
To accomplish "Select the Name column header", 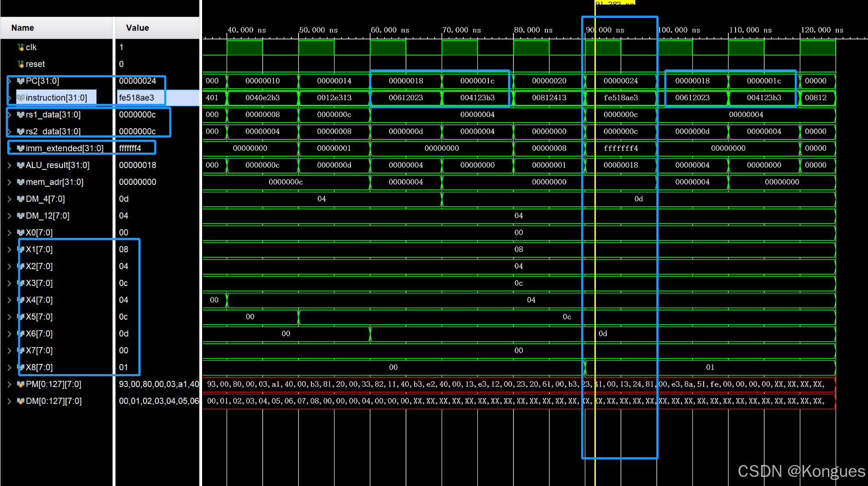I will [56, 28].
